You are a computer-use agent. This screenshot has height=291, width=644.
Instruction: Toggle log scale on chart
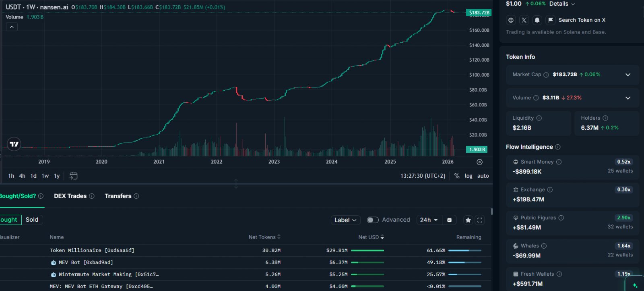coord(469,176)
